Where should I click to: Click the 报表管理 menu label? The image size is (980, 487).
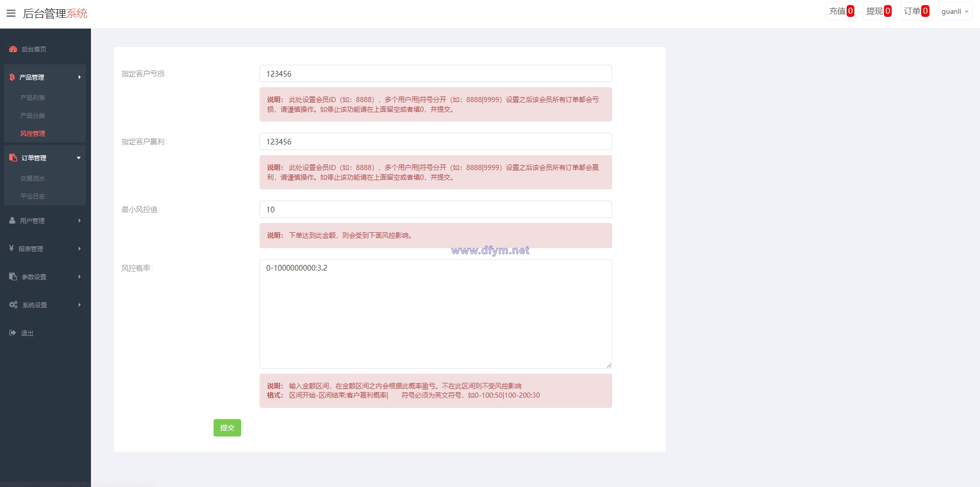[31, 249]
